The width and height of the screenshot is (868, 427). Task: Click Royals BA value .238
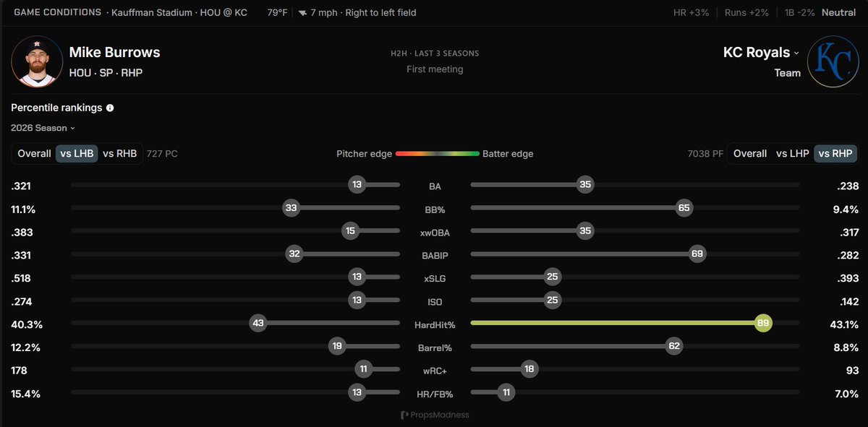click(x=849, y=186)
